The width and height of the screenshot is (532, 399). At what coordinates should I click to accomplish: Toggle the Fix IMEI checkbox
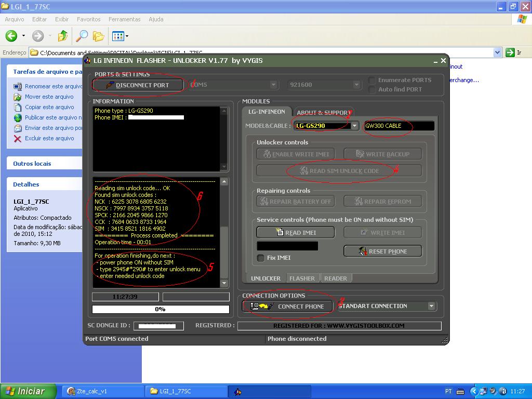click(x=261, y=258)
